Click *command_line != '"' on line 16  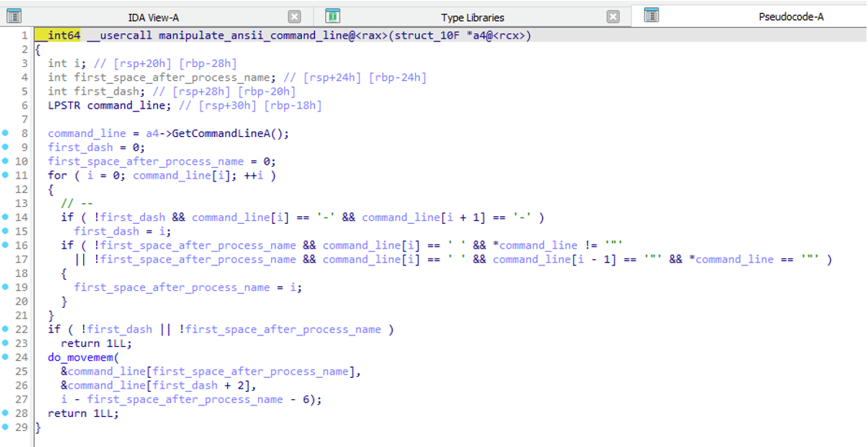pyautogui.click(x=558, y=245)
